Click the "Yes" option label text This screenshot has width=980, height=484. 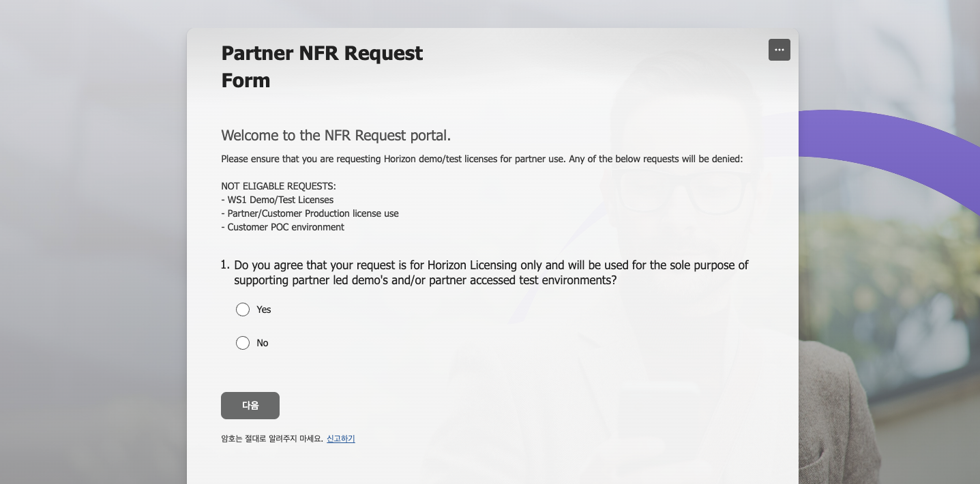pos(264,309)
